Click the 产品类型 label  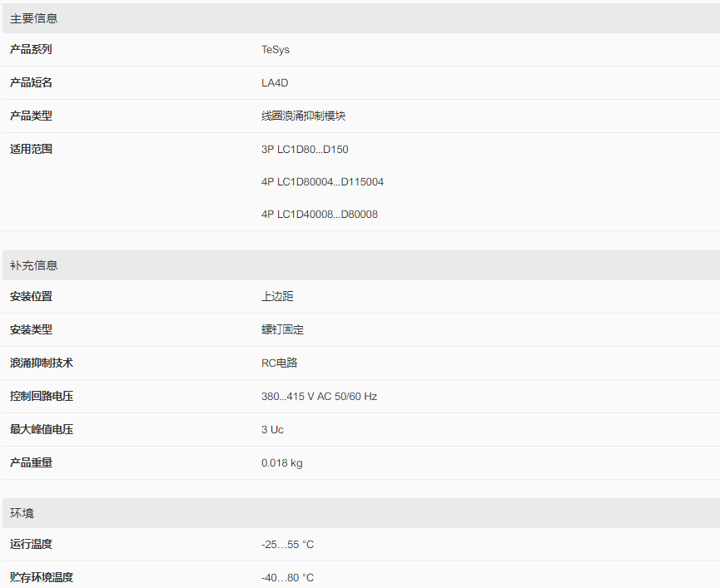tap(31, 116)
